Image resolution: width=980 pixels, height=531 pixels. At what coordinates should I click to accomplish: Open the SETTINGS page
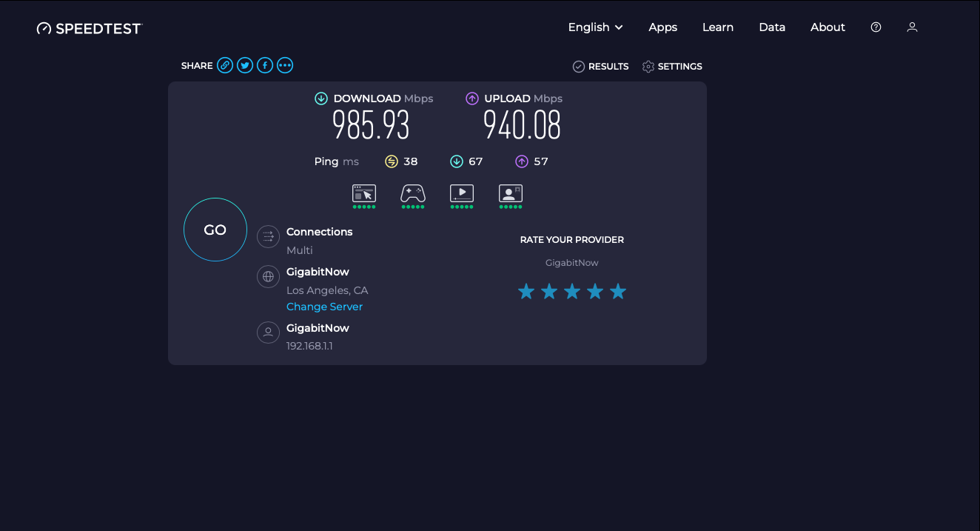pos(672,67)
